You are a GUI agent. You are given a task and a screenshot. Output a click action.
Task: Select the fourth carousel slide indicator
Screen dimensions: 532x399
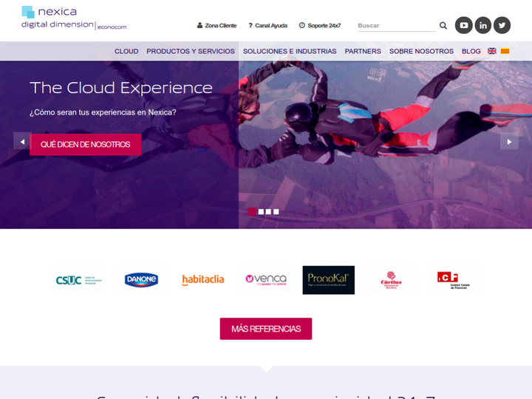(x=276, y=211)
